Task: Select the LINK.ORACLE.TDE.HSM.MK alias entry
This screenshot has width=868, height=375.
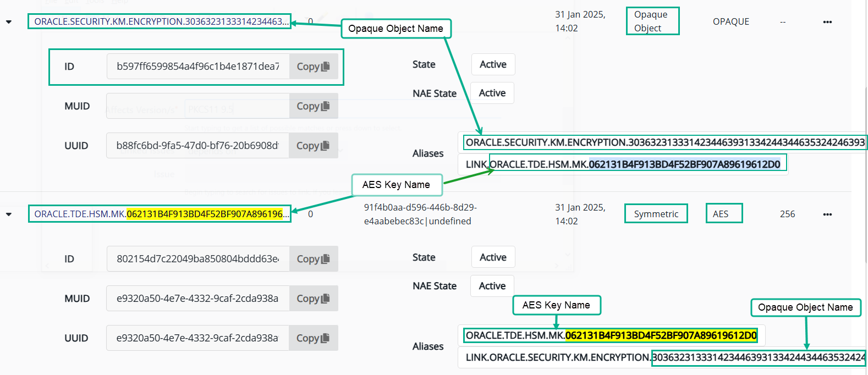Action: (623, 164)
